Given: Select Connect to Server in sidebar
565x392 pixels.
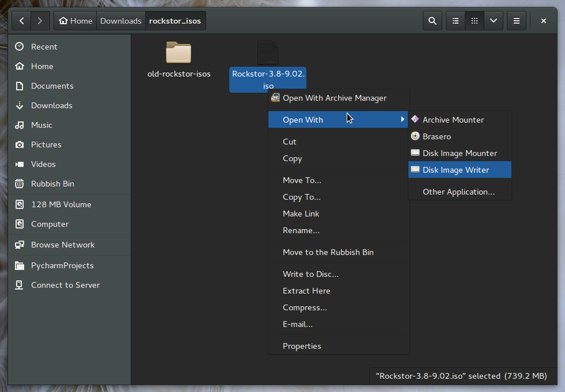Looking at the screenshot, I should (65, 285).
